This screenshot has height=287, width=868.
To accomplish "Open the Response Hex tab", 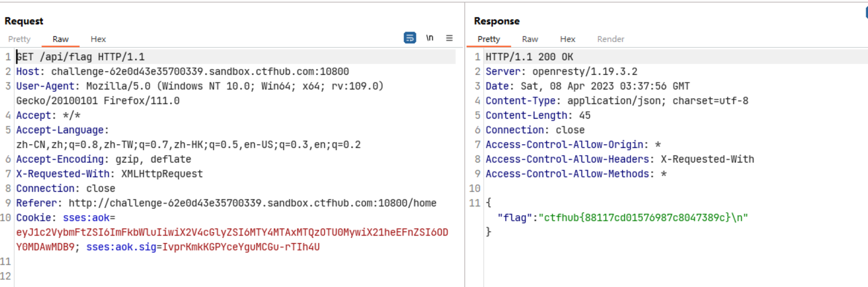I will point(567,39).
